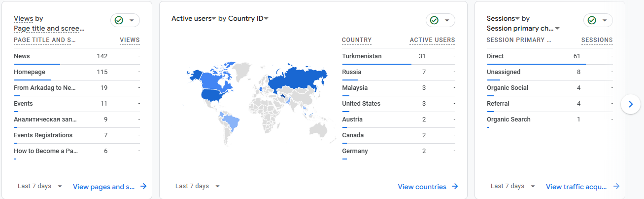Click arrow icon beside View countries
This screenshot has width=644, height=199.
point(455,187)
